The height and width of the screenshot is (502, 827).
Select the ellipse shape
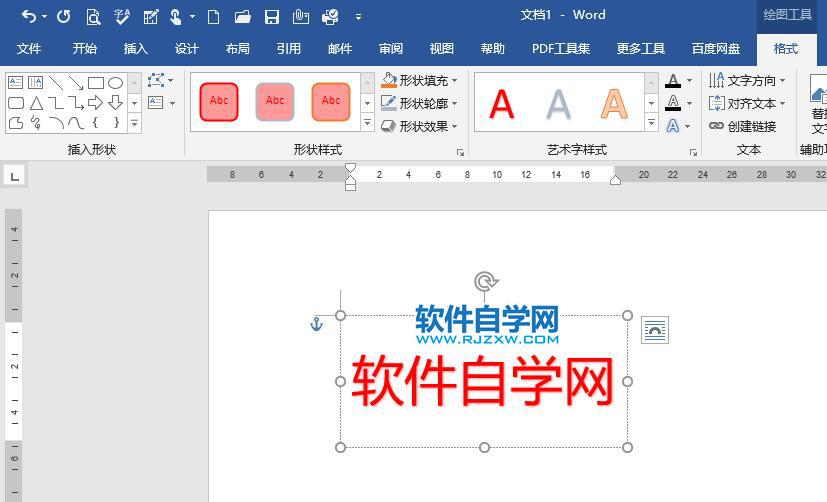(x=116, y=83)
